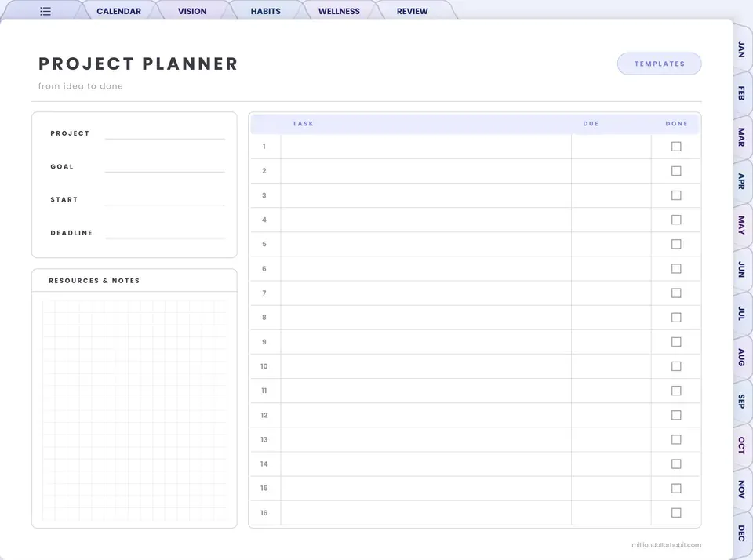Open the index list icon tab
This screenshot has width=753, height=560.
45,11
